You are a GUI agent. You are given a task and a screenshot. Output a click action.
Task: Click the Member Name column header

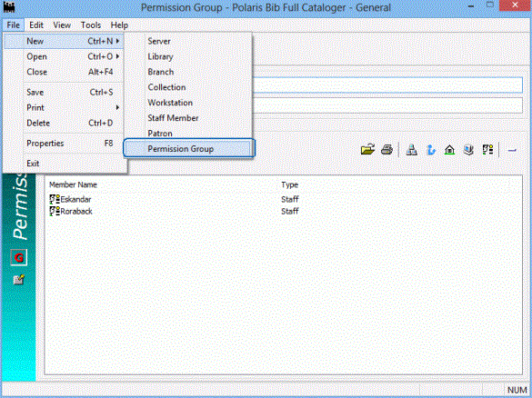coord(74,184)
